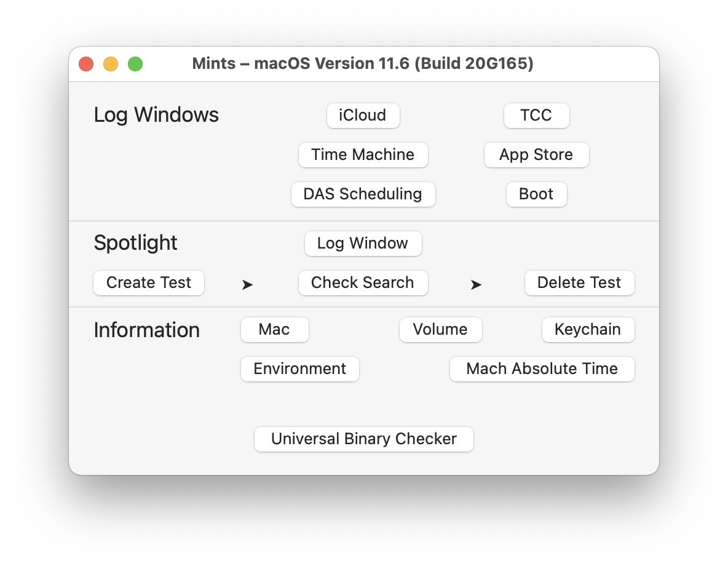Open the iCloud log window
Viewport: 728px width, 566px height.
[363, 116]
